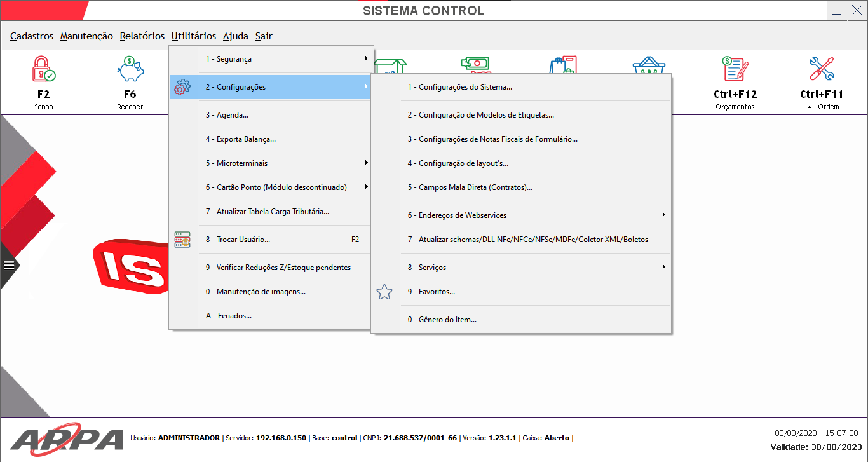Screen dimensions: 868x462
Task: Open the Relatórios menu
Action: tap(142, 36)
